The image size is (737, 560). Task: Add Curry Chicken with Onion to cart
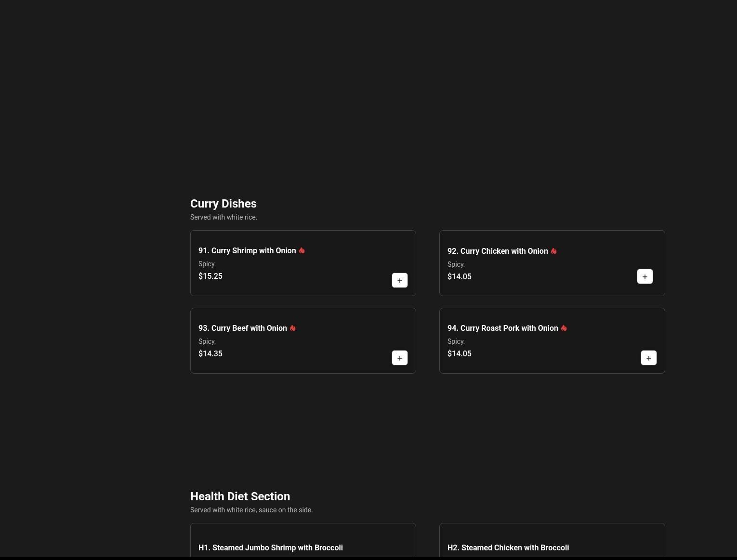(645, 276)
